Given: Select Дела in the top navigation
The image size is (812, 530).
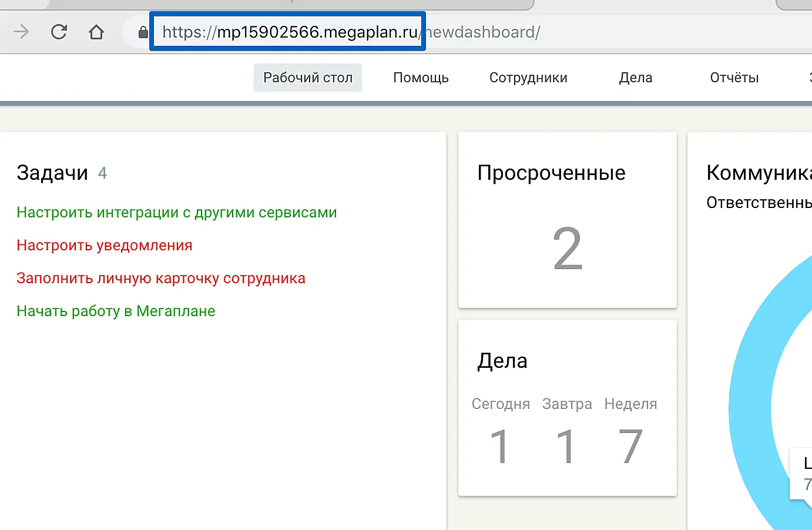Looking at the screenshot, I should point(635,78).
